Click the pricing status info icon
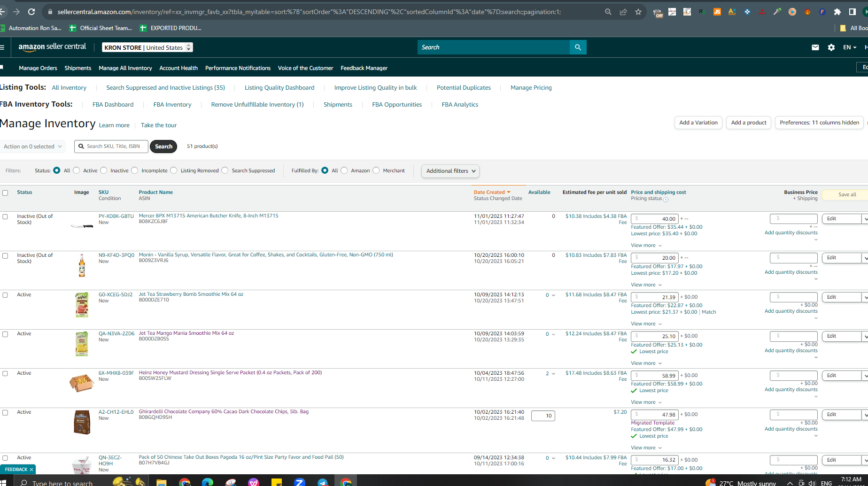868x486 pixels. [666, 199]
